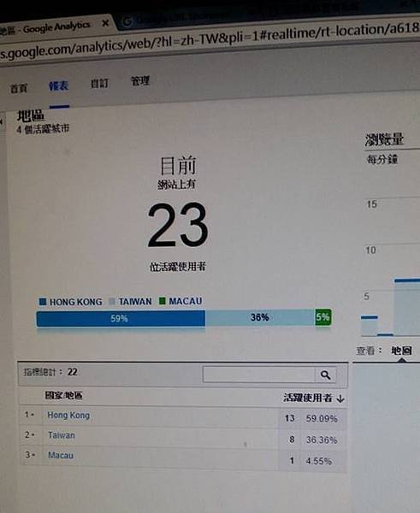Click into the table search field

coord(258,374)
